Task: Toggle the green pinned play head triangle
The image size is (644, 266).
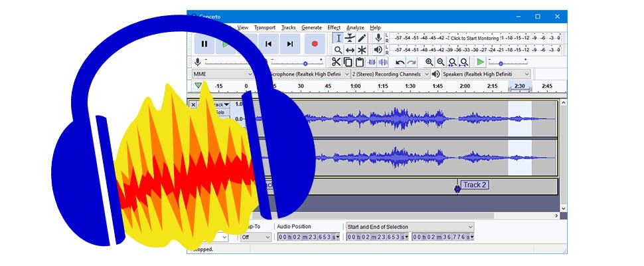Action: 199,86
